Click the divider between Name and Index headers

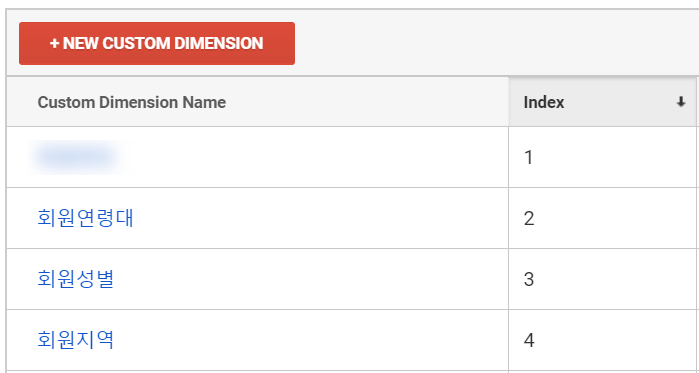click(x=509, y=102)
